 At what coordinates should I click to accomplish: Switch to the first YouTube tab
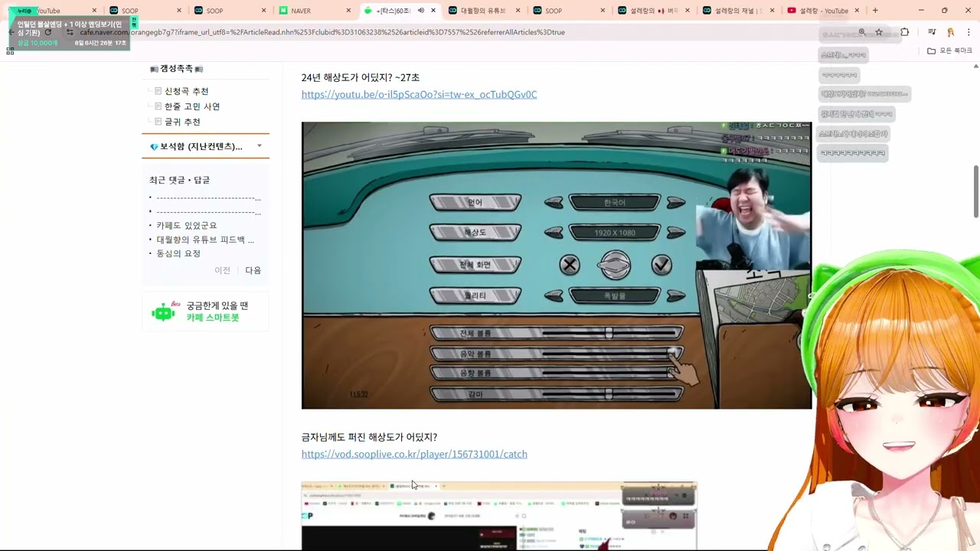(x=52, y=11)
